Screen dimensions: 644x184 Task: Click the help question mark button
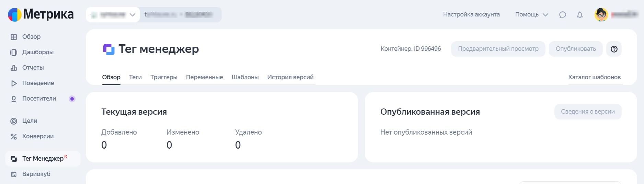click(614, 49)
